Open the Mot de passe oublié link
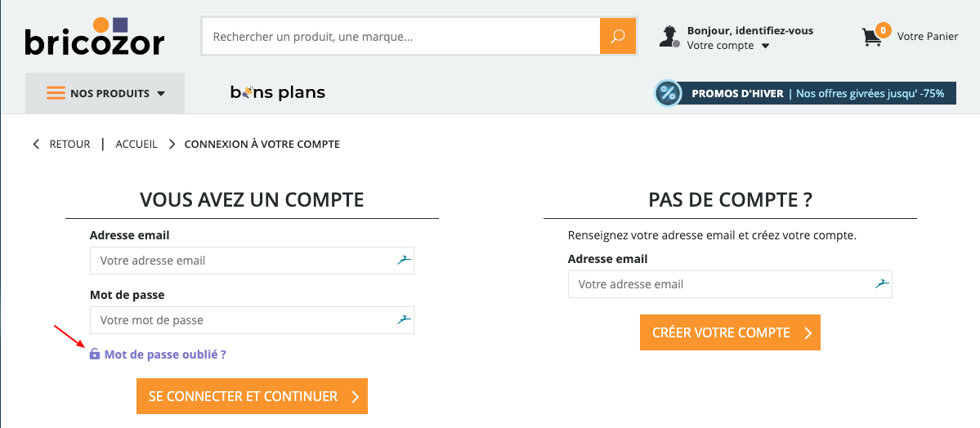980x428 pixels. (165, 354)
